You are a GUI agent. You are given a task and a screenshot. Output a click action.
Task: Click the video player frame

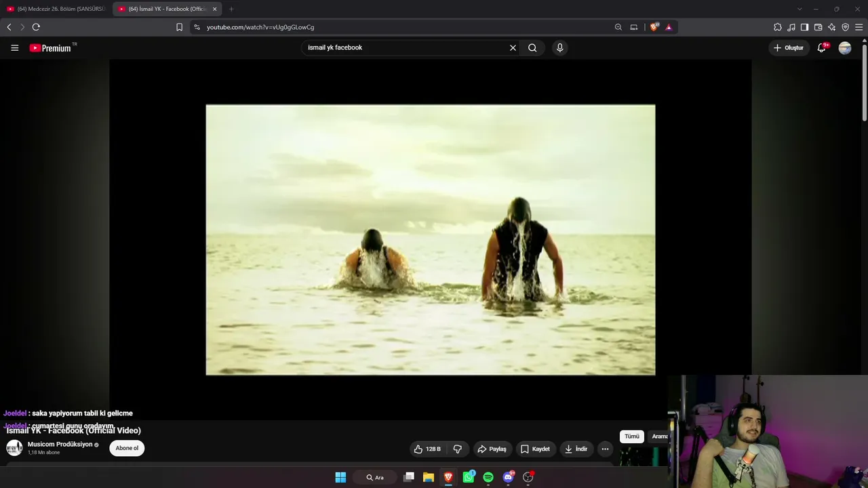pos(431,239)
